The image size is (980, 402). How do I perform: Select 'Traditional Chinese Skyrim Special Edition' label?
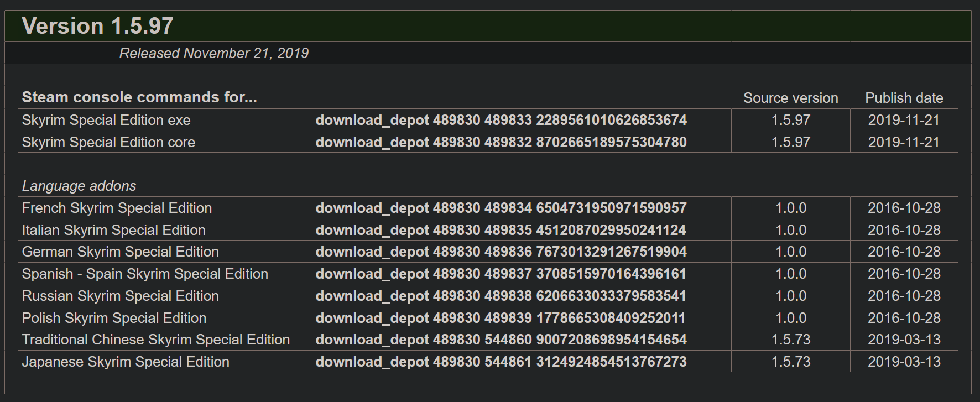pos(156,340)
